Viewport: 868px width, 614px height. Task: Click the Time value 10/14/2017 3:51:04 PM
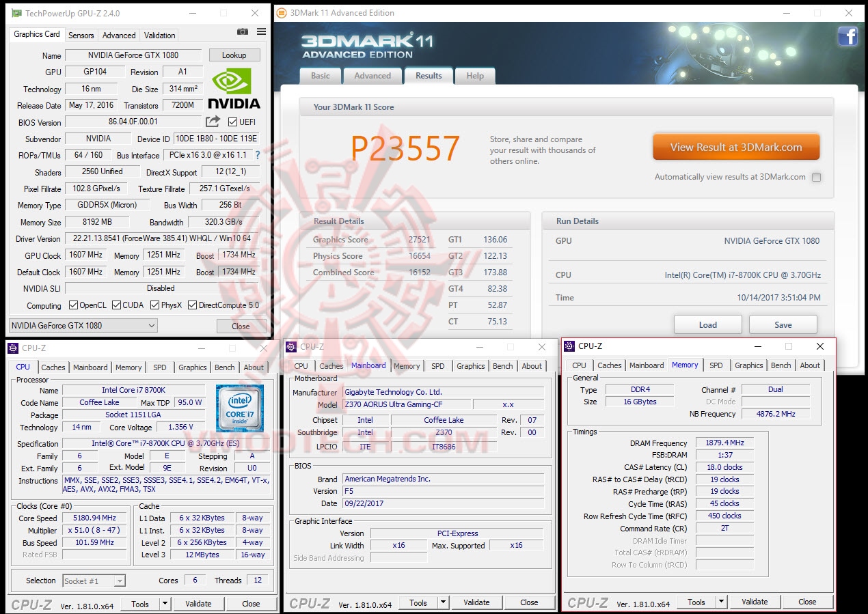pyautogui.click(x=779, y=298)
